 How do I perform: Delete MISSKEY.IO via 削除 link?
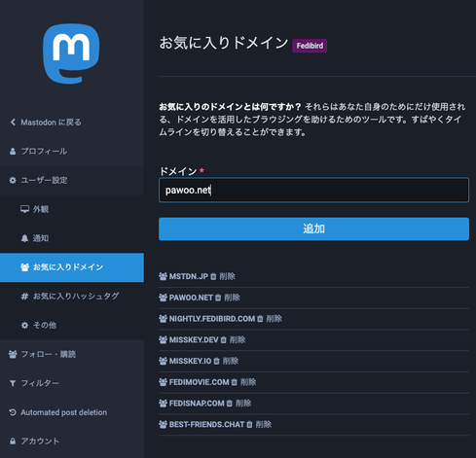pos(231,361)
